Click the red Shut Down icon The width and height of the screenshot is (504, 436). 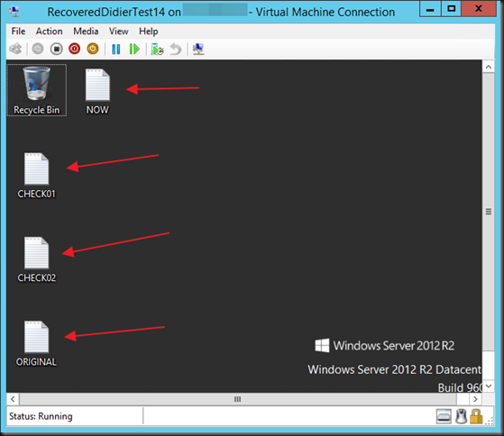pos(74,50)
